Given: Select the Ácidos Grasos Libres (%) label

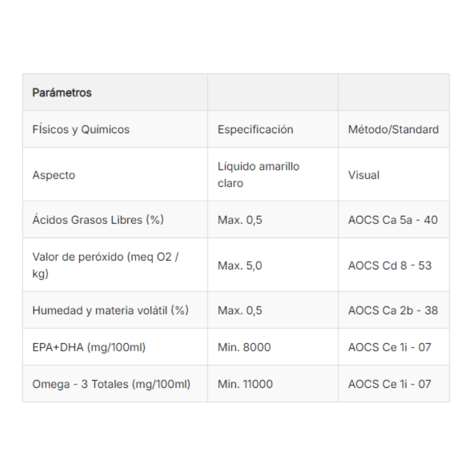Looking at the screenshot, I should click(98, 219).
